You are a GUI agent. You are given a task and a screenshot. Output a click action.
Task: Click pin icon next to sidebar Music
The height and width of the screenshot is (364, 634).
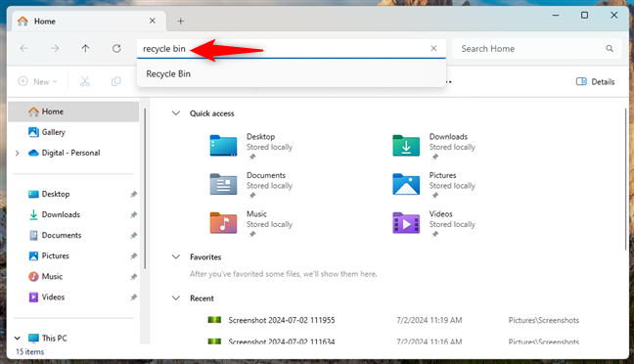133,277
